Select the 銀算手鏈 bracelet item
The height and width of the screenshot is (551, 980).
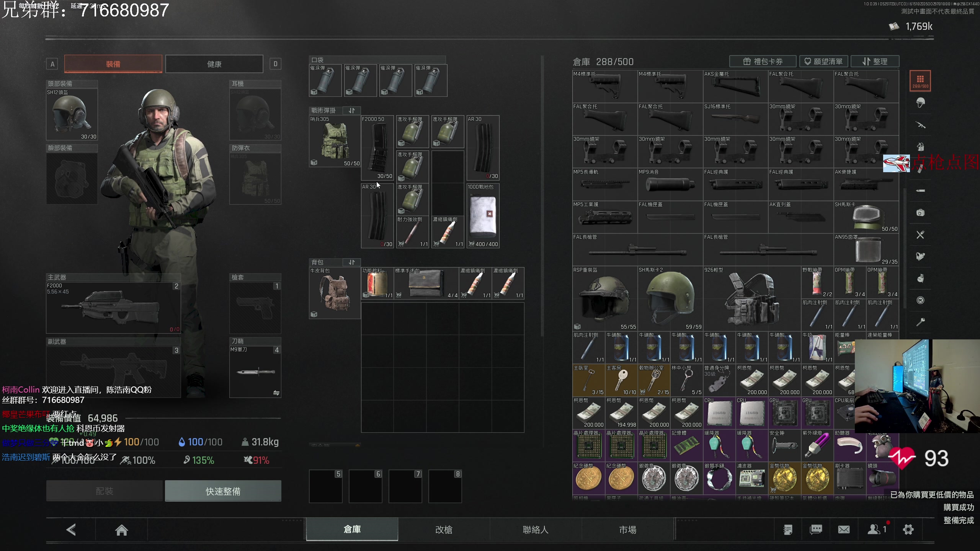pyautogui.click(x=719, y=478)
